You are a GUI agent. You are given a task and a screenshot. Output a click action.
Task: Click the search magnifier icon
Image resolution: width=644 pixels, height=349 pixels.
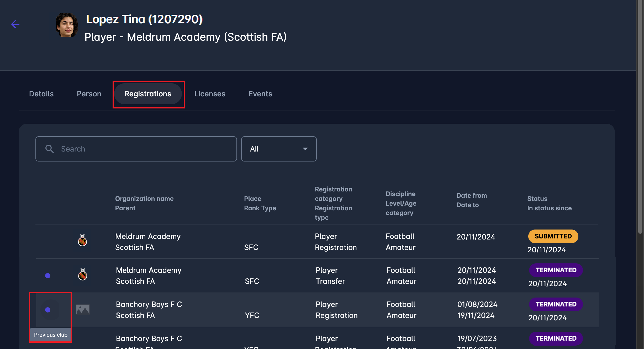click(49, 149)
